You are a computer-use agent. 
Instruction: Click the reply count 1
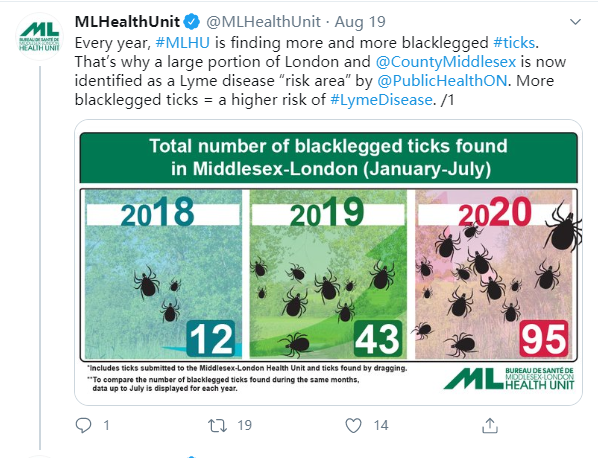[106, 425]
